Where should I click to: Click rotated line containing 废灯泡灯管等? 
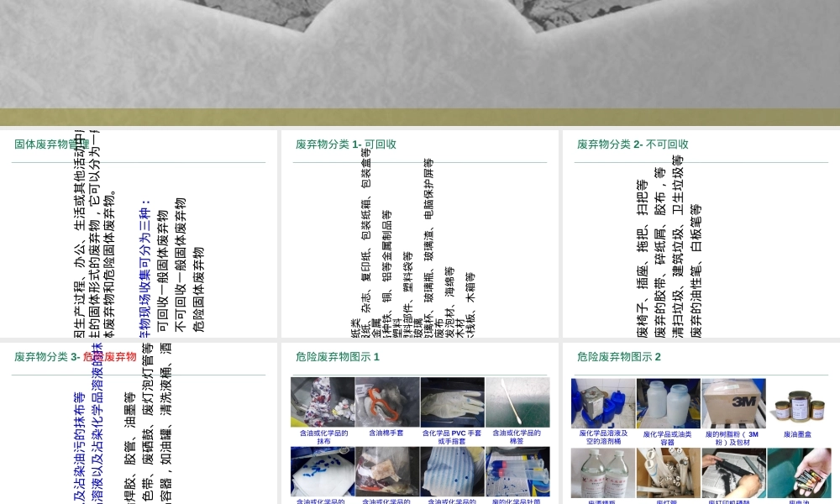pyautogui.click(x=148, y=423)
